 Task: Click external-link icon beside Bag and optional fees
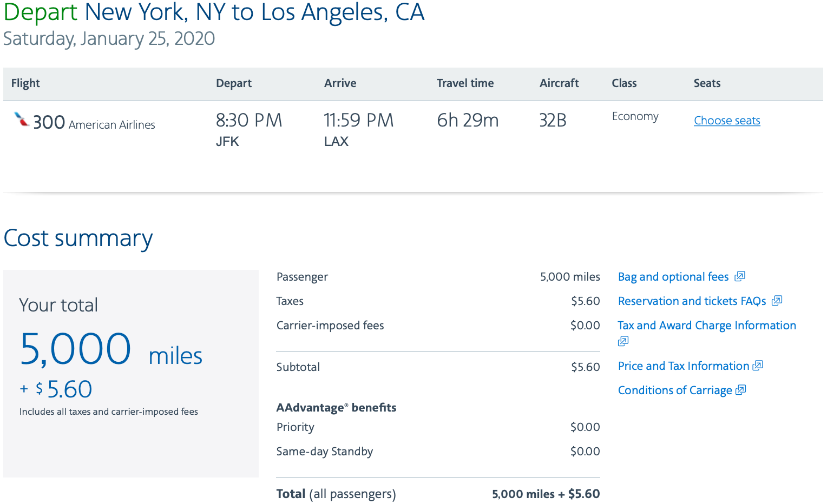click(740, 276)
